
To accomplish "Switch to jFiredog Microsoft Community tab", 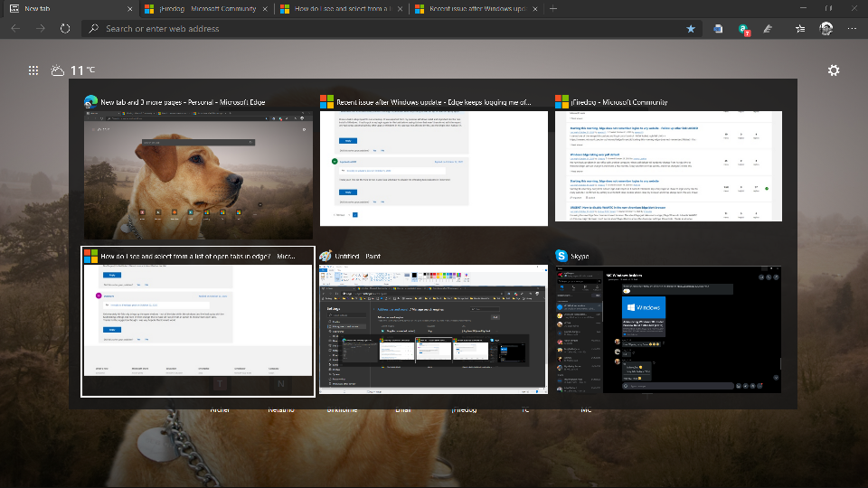I will click(206, 9).
